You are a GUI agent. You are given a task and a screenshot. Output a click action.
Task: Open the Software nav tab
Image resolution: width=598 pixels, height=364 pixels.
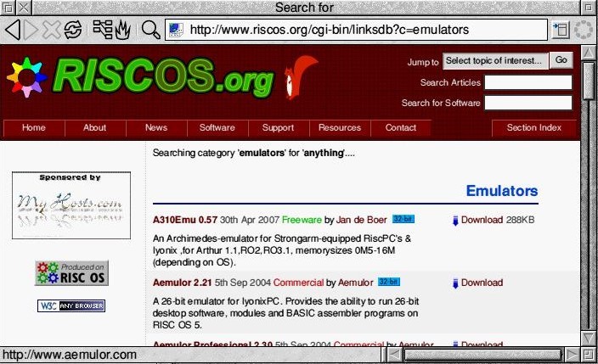(217, 127)
